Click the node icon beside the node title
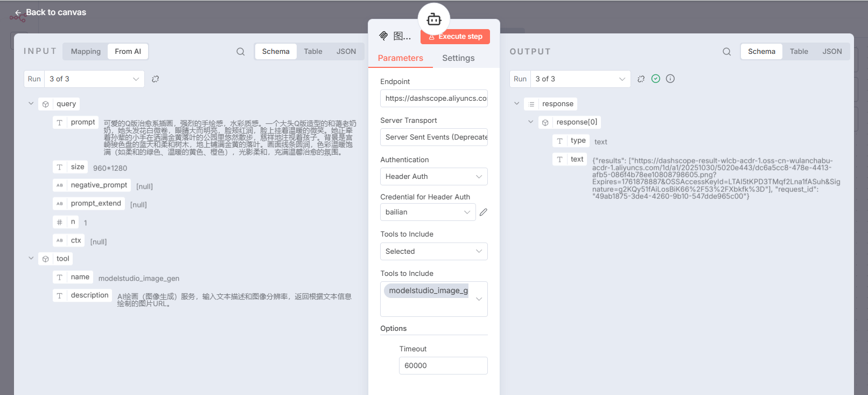 tap(383, 36)
